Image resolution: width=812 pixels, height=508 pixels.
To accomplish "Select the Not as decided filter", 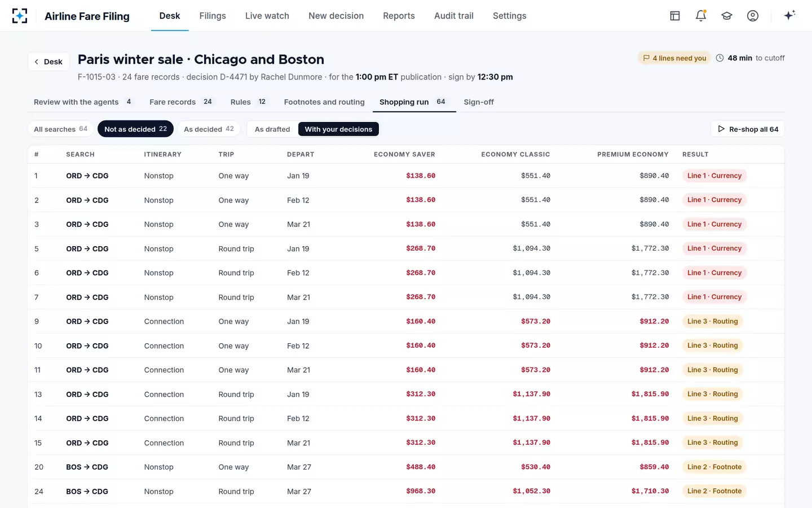I will coord(135,129).
